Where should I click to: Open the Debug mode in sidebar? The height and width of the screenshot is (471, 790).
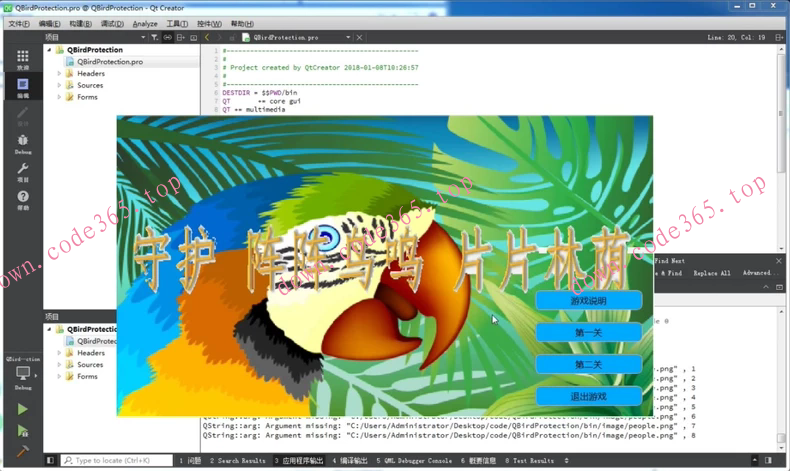tap(22, 144)
